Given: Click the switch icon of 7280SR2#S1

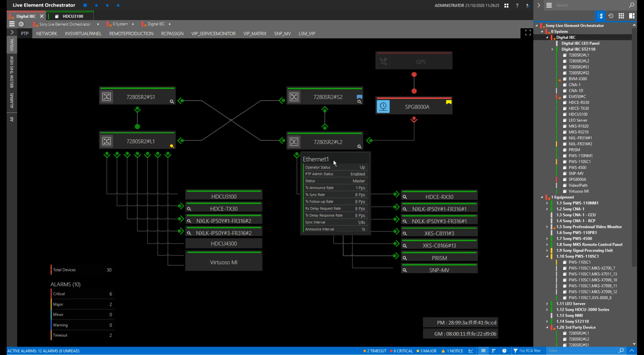Looking at the screenshot, I should pyautogui.click(x=107, y=97).
